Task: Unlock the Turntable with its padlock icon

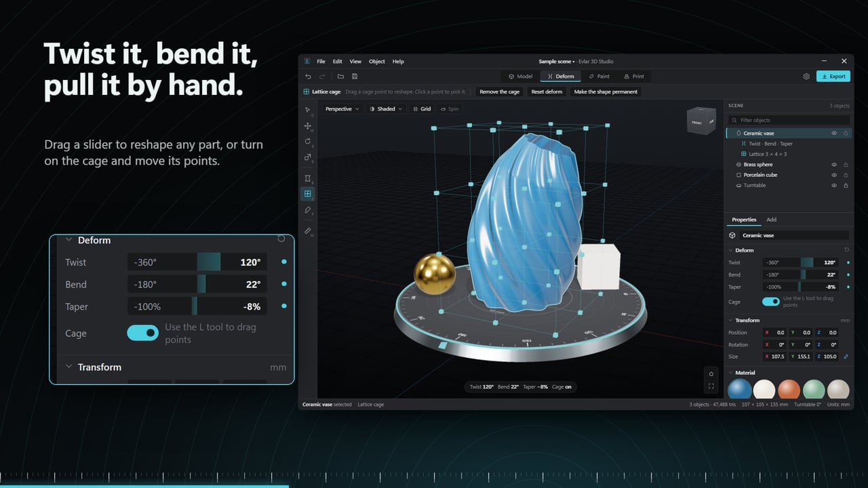Action: coord(846,186)
